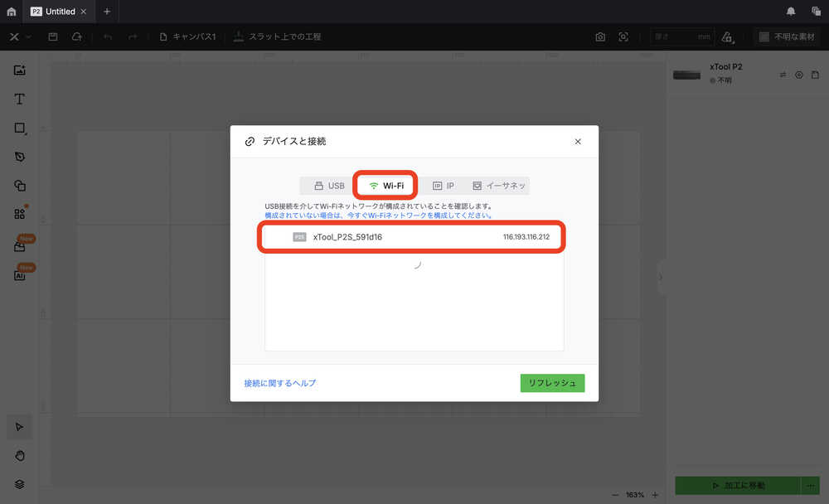Pick the Hand pan tool
The image size is (829, 504).
20,455
